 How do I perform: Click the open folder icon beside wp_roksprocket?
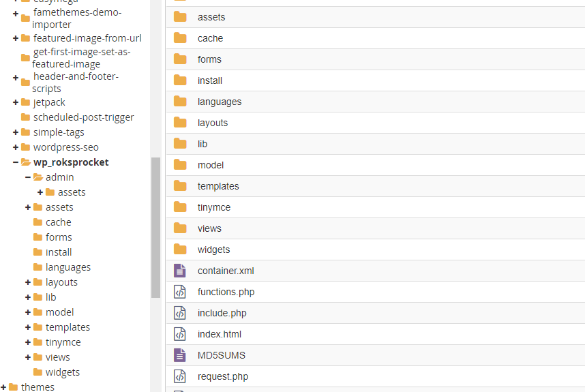pyautogui.click(x=26, y=162)
